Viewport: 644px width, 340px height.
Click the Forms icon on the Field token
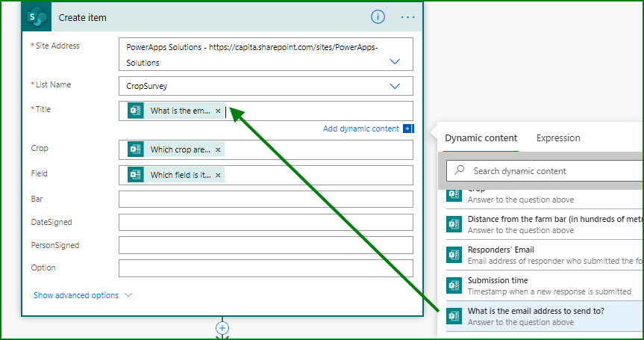[136, 175]
